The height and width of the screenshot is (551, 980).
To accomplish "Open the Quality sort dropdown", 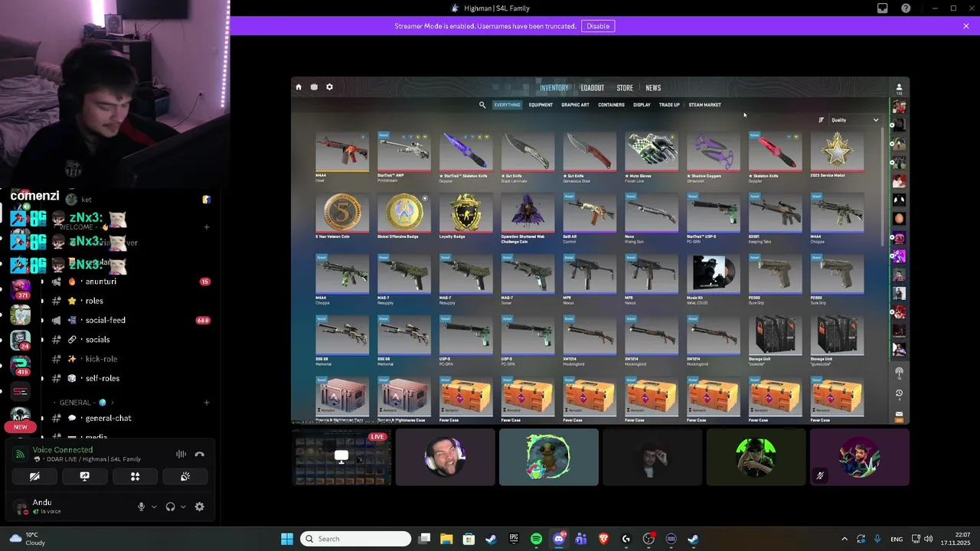I will [855, 120].
